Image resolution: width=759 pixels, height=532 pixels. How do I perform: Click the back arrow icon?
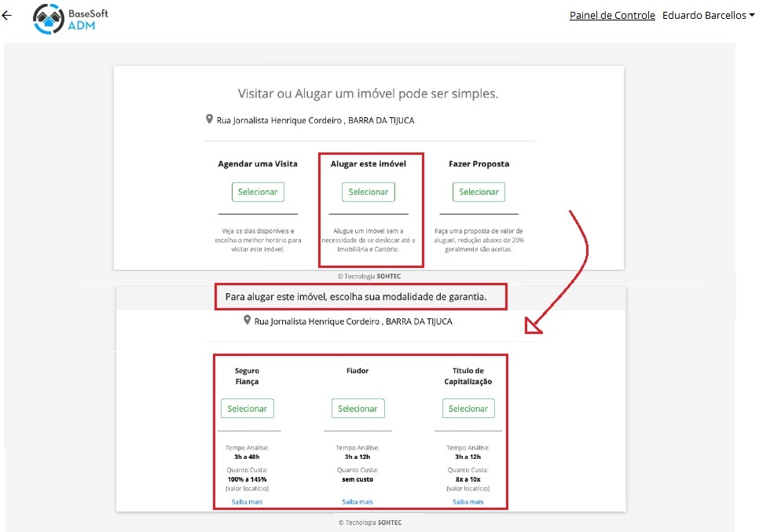(7, 15)
